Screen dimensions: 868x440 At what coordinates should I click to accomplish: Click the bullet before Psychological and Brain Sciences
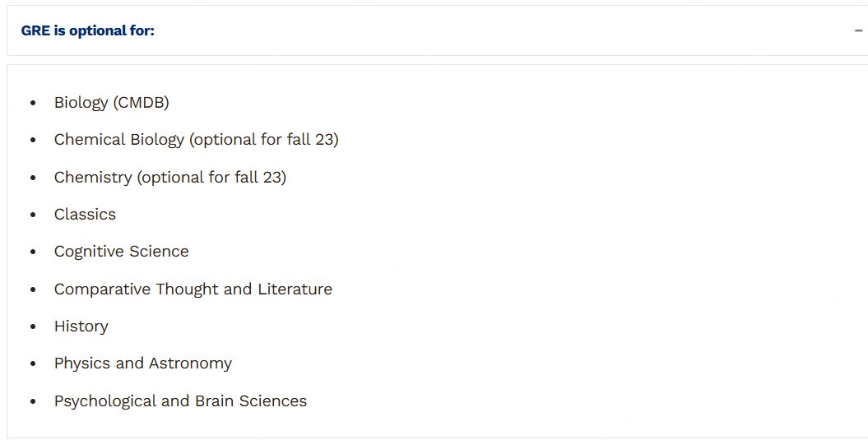coord(33,402)
